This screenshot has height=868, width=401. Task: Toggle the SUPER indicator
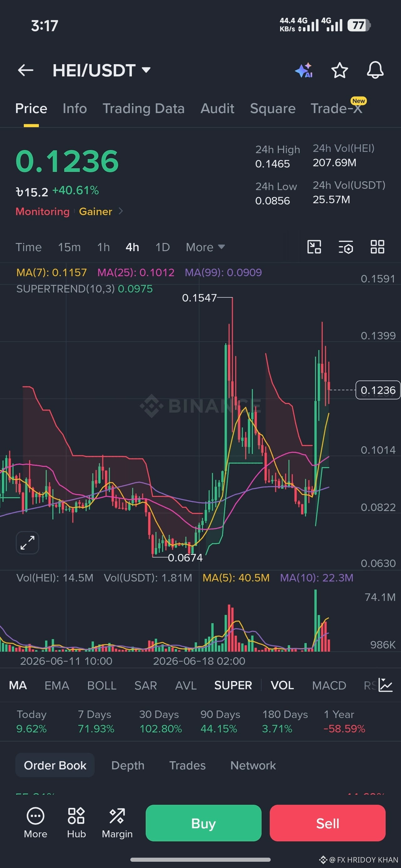pos(233,685)
